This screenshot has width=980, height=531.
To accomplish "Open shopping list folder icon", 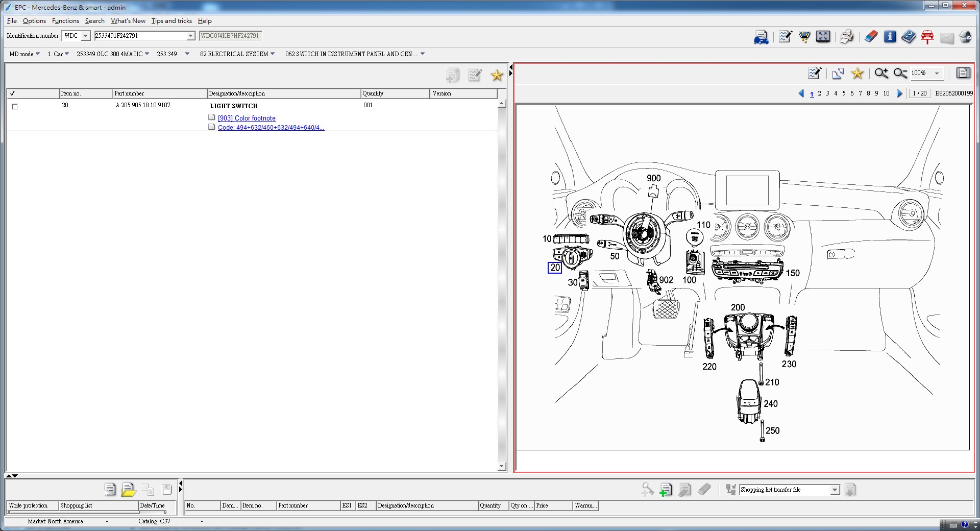I will [x=128, y=490].
